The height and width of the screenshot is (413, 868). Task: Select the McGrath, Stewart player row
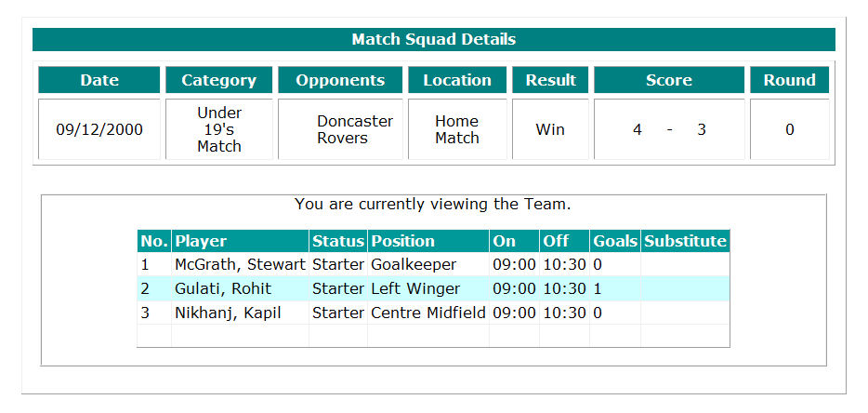[433, 264]
